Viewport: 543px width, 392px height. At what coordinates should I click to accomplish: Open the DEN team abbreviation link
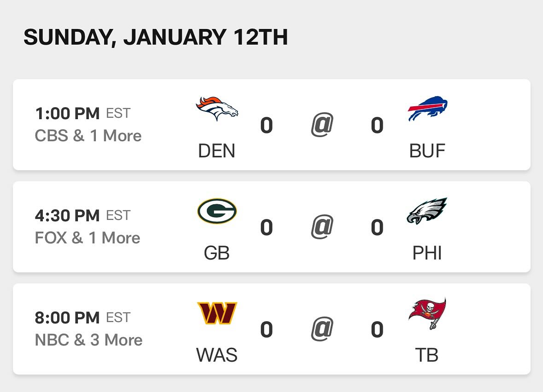pyautogui.click(x=217, y=151)
